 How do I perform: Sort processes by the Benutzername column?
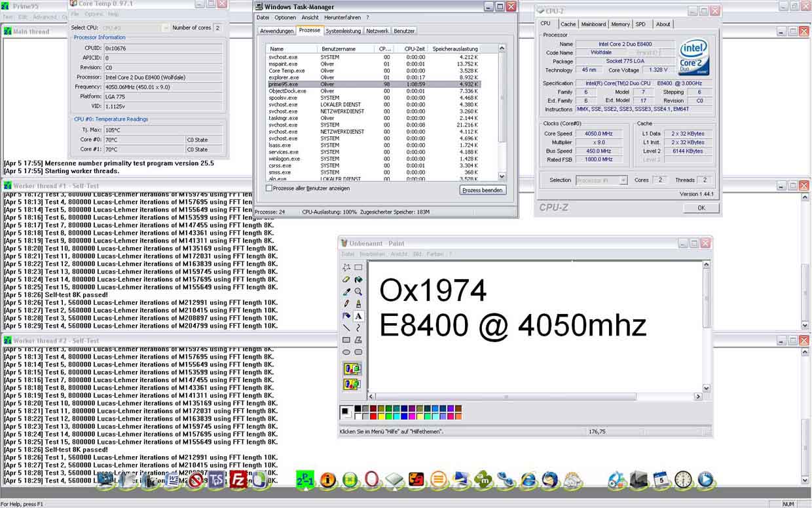(346, 49)
